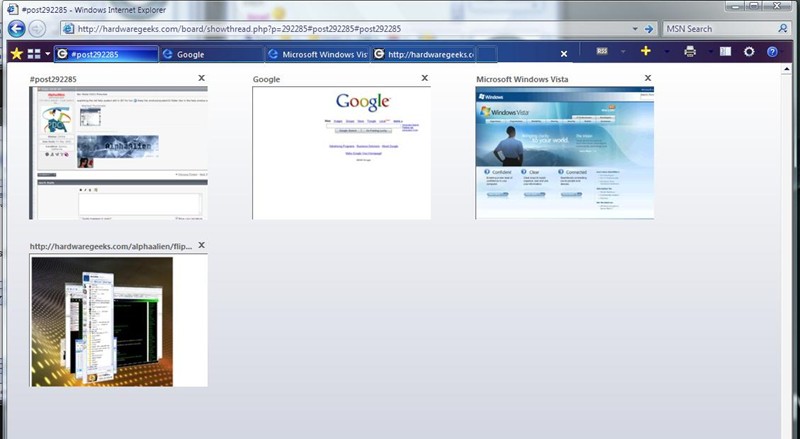This screenshot has width=800, height=439.
Task: Expand the address bar history dropdown
Action: coord(635,29)
